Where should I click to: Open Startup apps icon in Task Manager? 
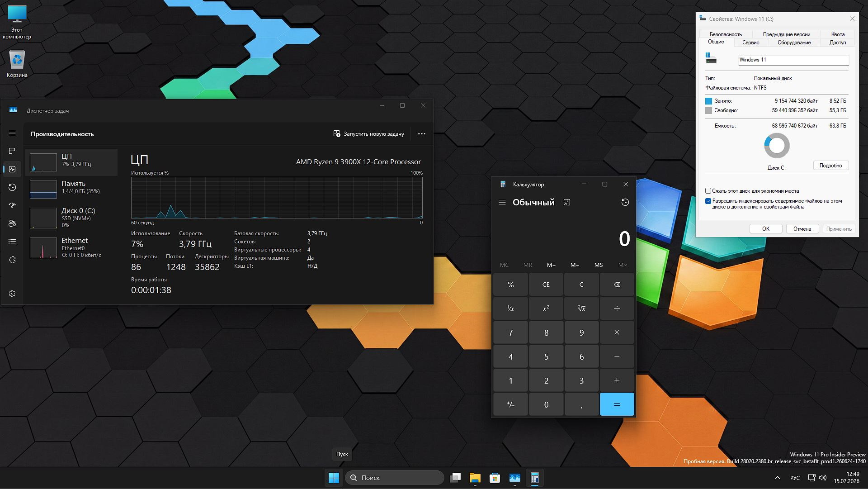(x=12, y=205)
